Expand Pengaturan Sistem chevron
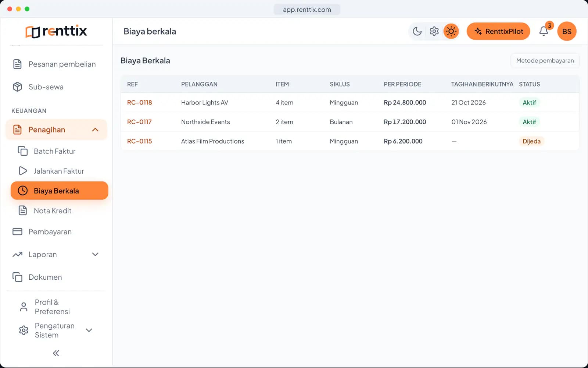 (x=89, y=330)
